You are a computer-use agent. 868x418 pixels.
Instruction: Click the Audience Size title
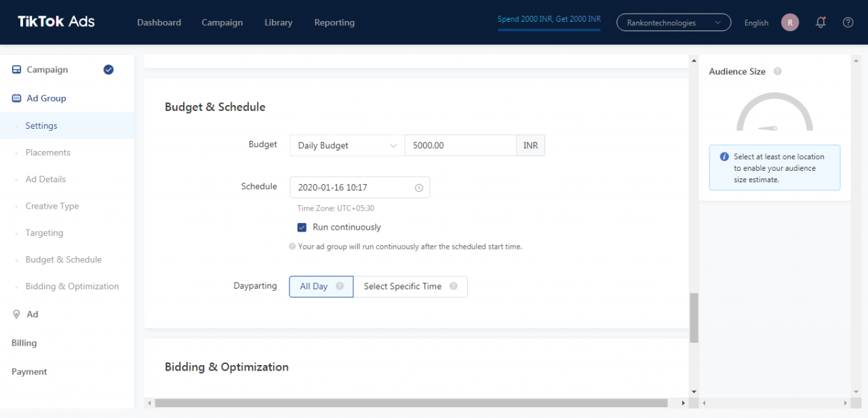click(737, 71)
